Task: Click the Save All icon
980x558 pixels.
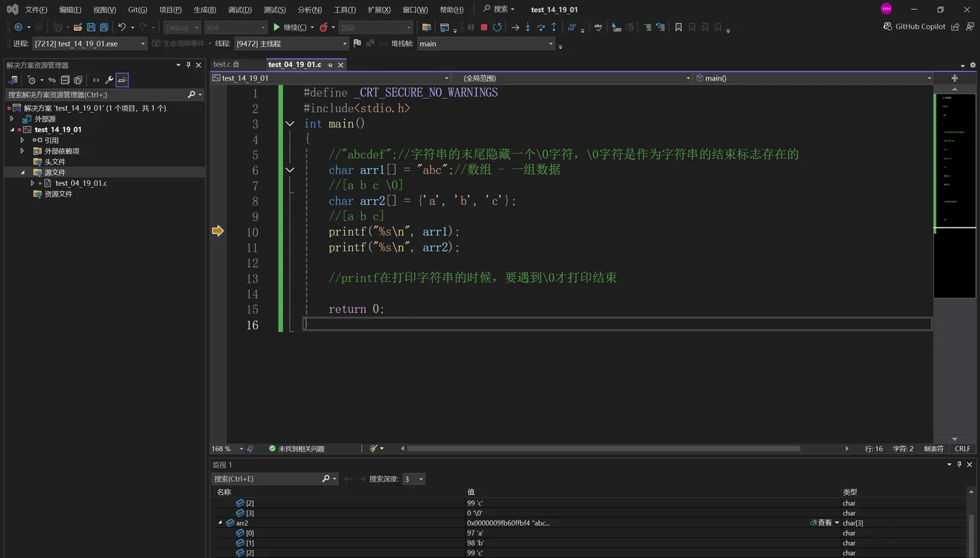Action: coord(104,27)
